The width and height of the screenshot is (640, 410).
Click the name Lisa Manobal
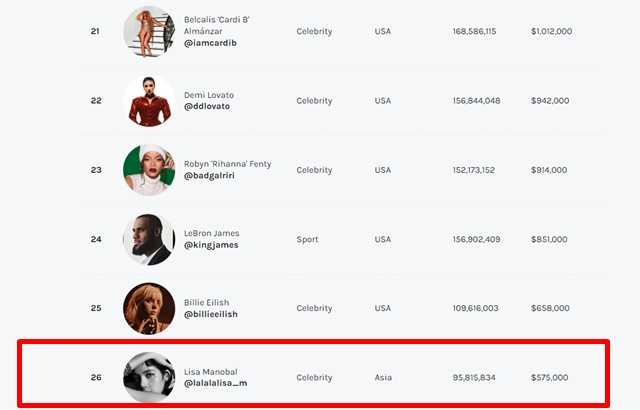coord(212,371)
